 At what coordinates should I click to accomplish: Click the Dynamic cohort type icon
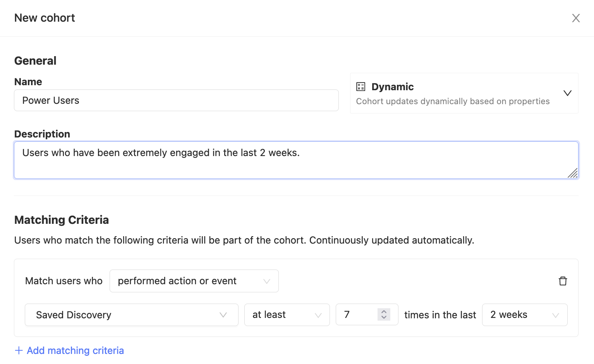[361, 87]
